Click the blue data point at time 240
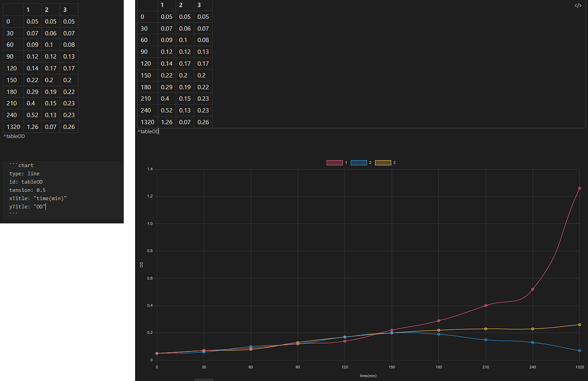 pyautogui.click(x=532, y=341)
